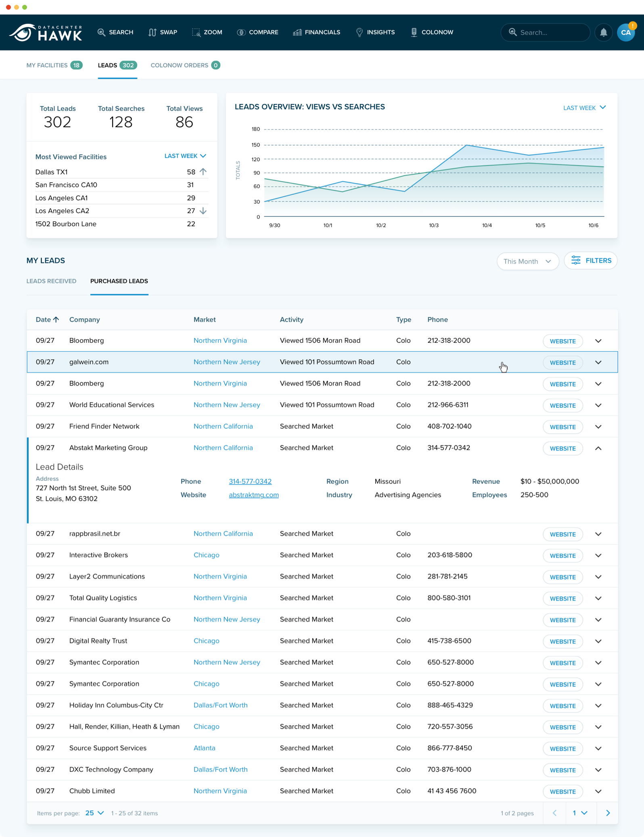Switch to Purchased Leads tab

[119, 281]
